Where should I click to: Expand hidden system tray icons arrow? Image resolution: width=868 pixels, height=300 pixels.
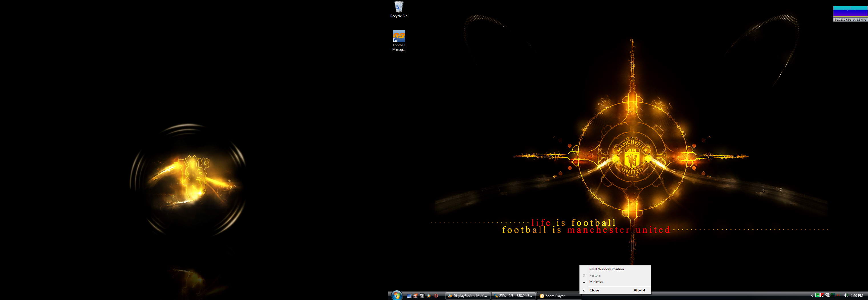(x=812, y=296)
